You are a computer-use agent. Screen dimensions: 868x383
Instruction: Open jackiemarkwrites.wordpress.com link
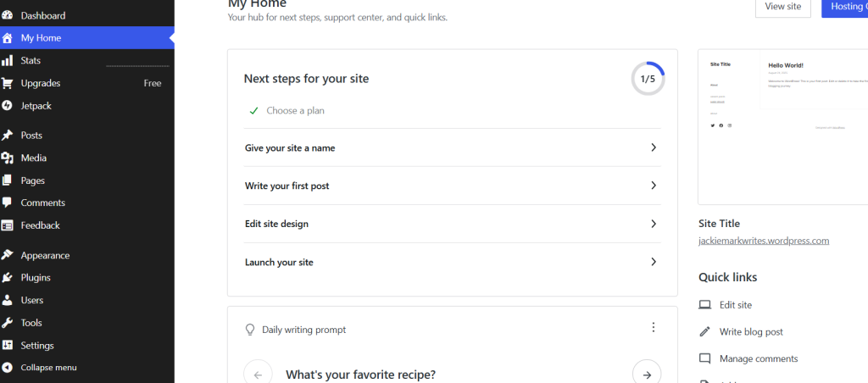click(764, 241)
